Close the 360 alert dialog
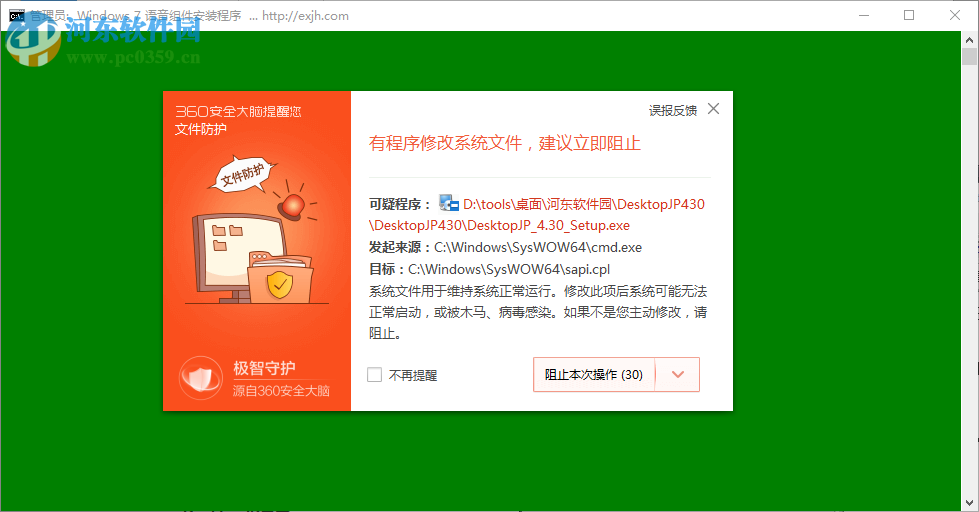Image resolution: width=979 pixels, height=512 pixels. click(x=714, y=109)
